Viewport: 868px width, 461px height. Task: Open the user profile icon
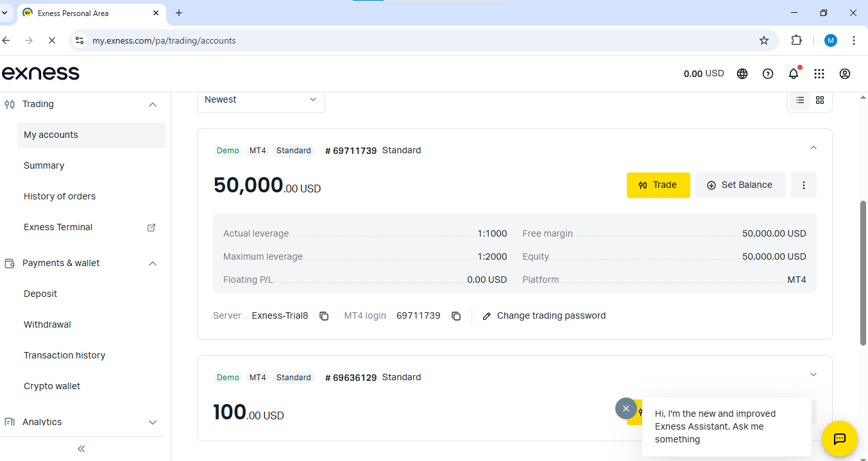tap(845, 74)
